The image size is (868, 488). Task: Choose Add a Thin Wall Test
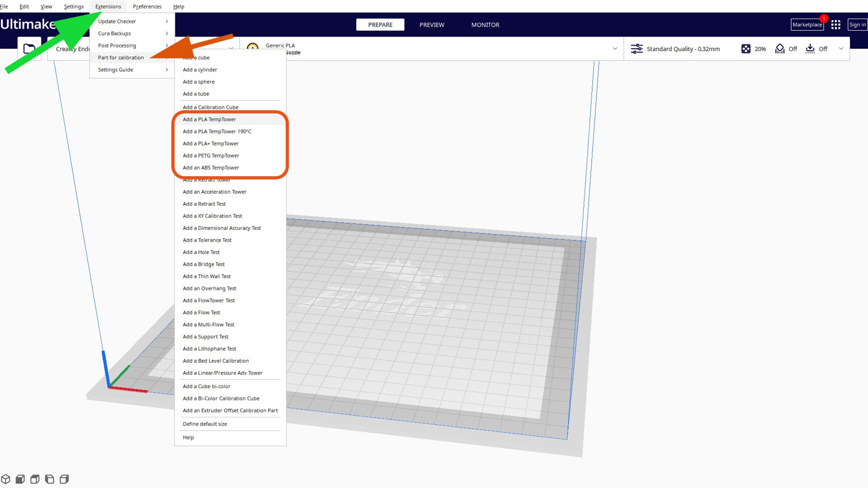point(230,277)
